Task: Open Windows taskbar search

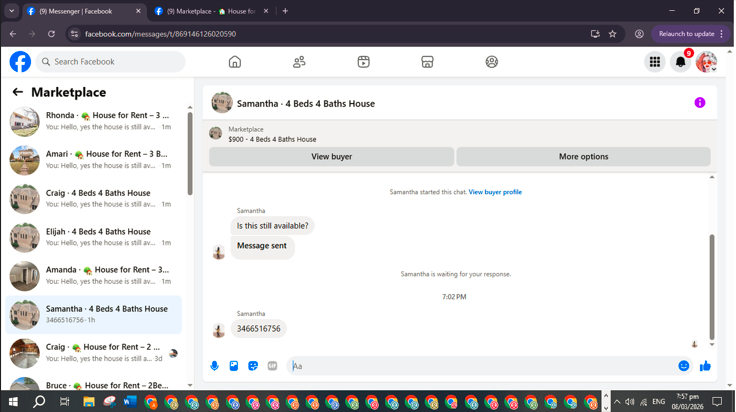Action: (x=39, y=402)
